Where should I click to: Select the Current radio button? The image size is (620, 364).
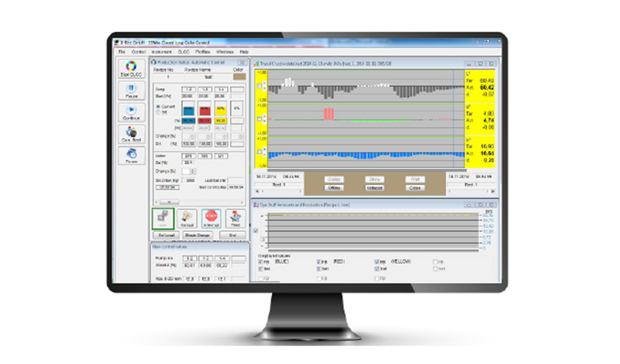tap(159, 107)
